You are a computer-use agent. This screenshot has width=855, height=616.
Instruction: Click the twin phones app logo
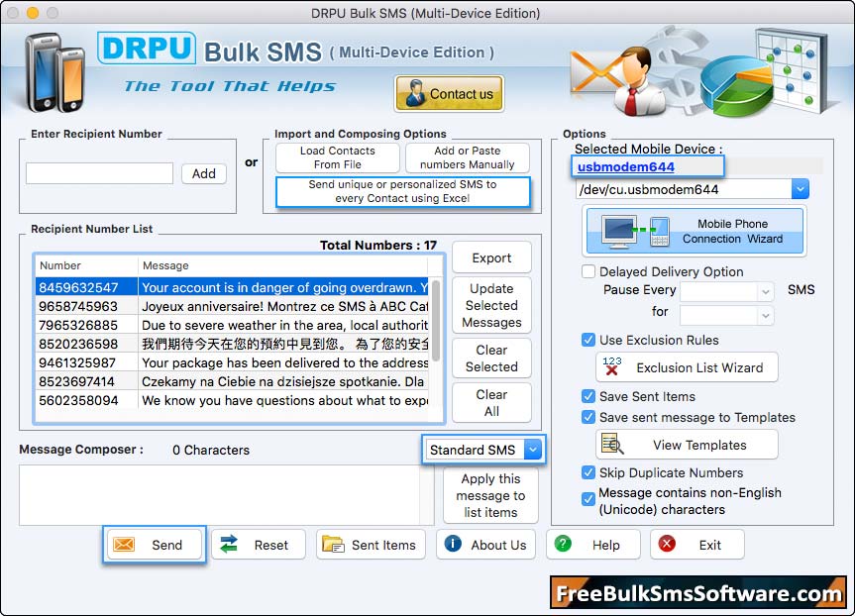(54, 72)
